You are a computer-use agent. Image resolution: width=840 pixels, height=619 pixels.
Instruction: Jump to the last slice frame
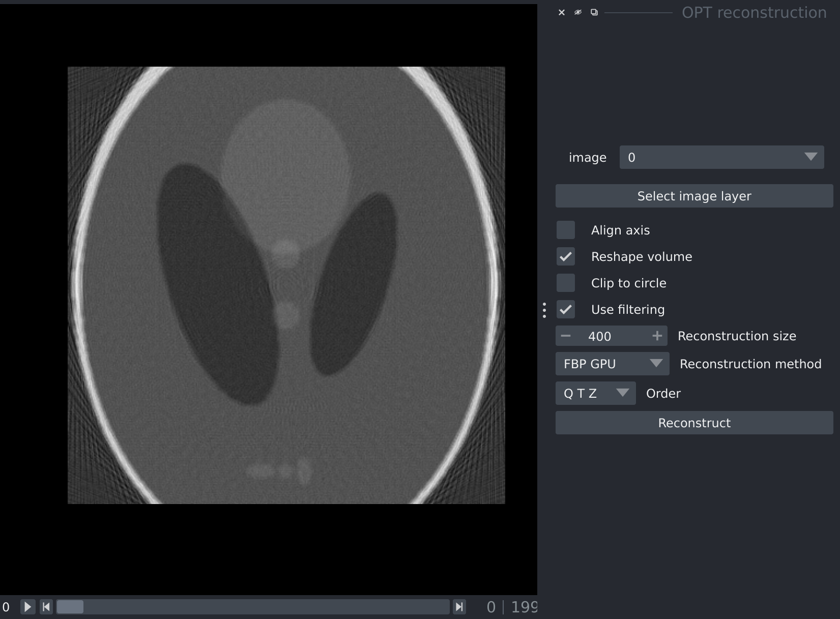[459, 607]
